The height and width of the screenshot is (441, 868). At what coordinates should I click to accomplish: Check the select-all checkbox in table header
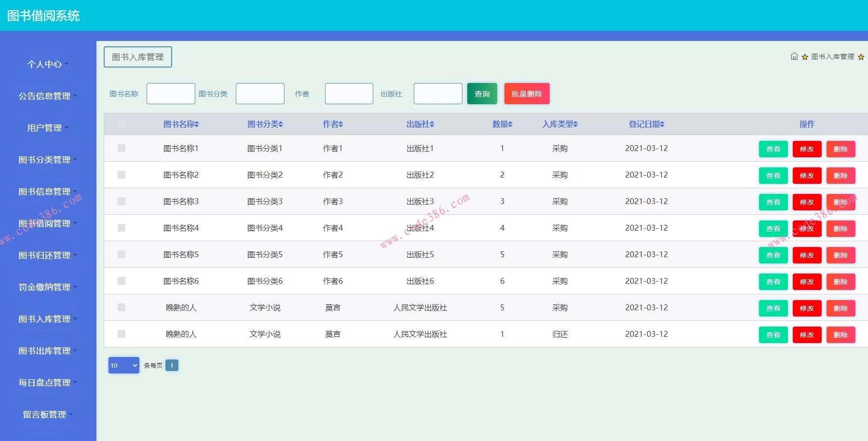point(121,124)
